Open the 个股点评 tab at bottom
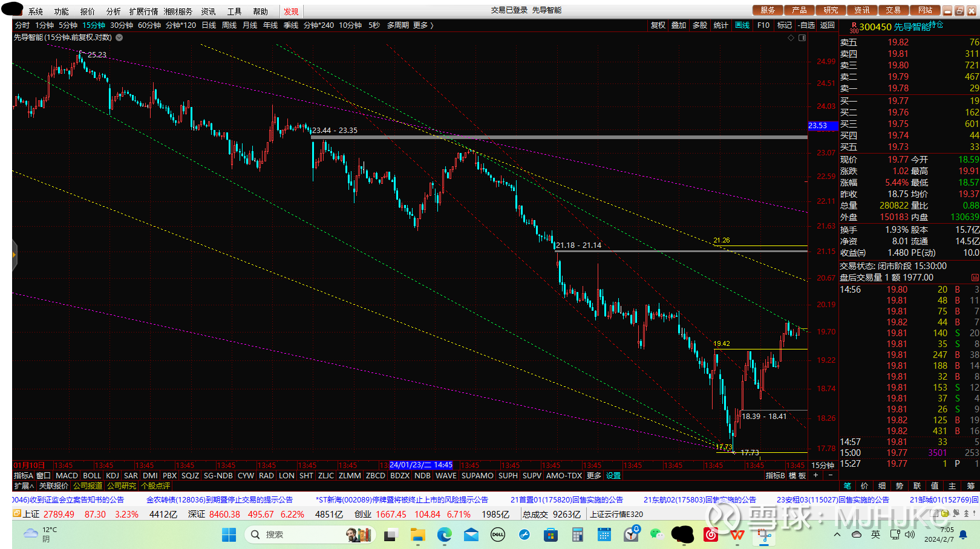980x549 pixels. tap(155, 486)
